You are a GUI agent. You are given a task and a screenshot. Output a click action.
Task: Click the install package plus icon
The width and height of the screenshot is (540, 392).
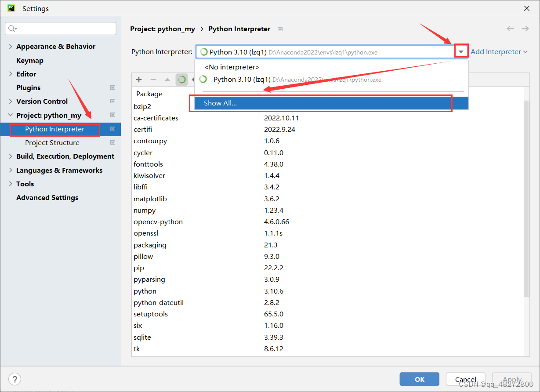pyautogui.click(x=138, y=80)
